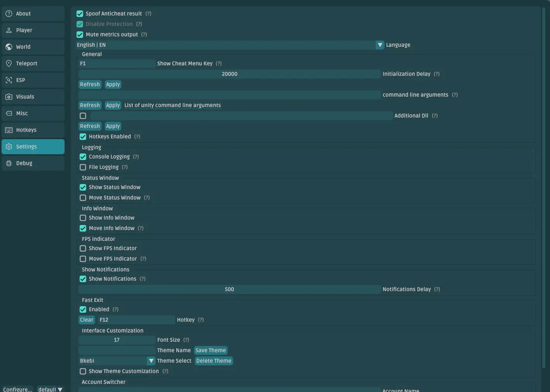The height and width of the screenshot is (392, 550).
Task: Toggle Show Notifications checkbox
Action: pyautogui.click(x=83, y=279)
